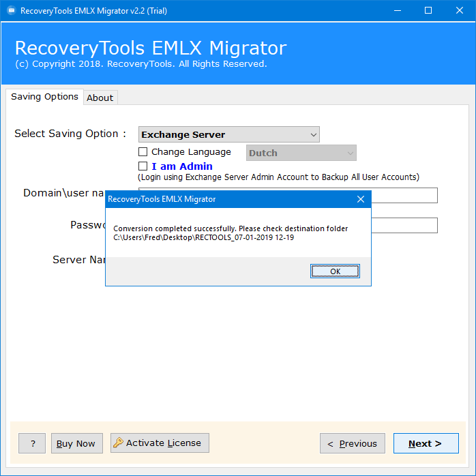Switch to the About tab
Viewport: 476px width, 476px height.
100,98
